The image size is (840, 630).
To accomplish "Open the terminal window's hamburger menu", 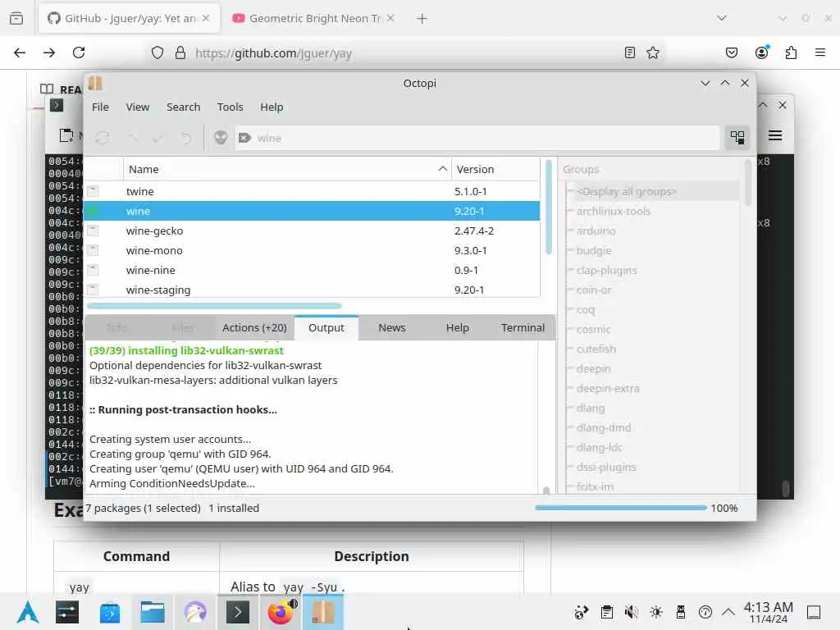I will click(x=774, y=135).
